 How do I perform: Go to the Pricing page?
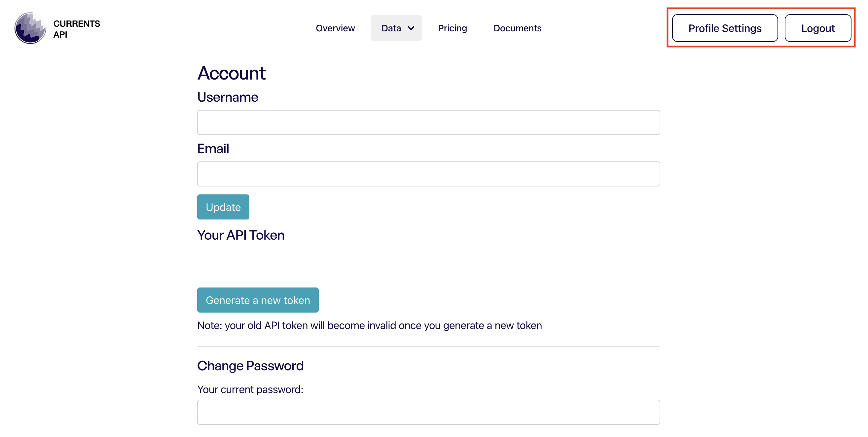[452, 28]
